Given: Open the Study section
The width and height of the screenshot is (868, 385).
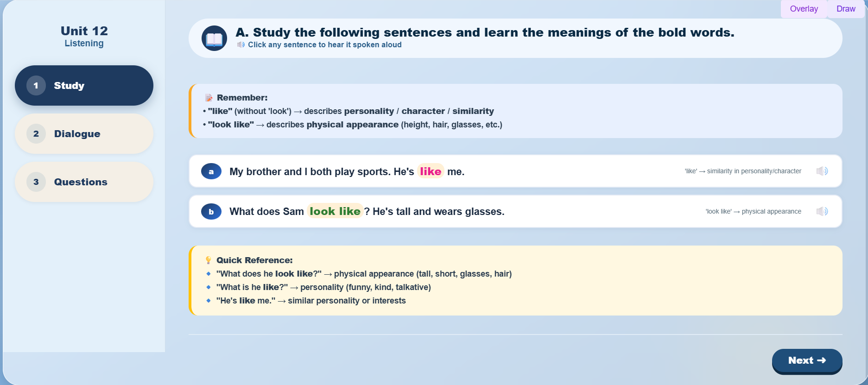Looking at the screenshot, I should pos(84,85).
